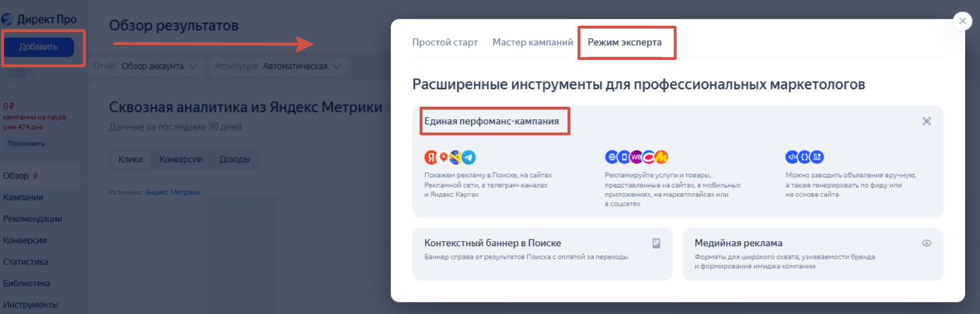The image size is (980, 314).
Task: Open the Мастер кампаний tab
Action: pos(533,42)
